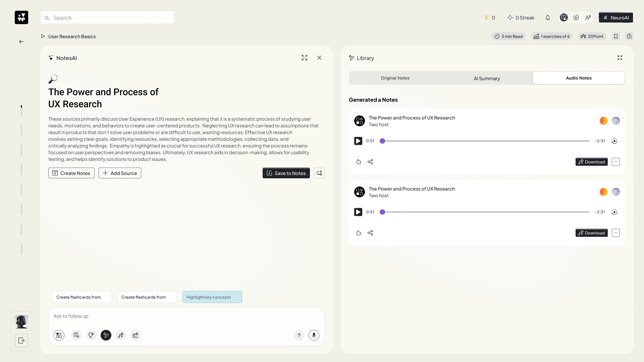Image resolution: width=644 pixels, height=362 pixels.
Task: Open more options for second audio note
Action: click(x=615, y=233)
